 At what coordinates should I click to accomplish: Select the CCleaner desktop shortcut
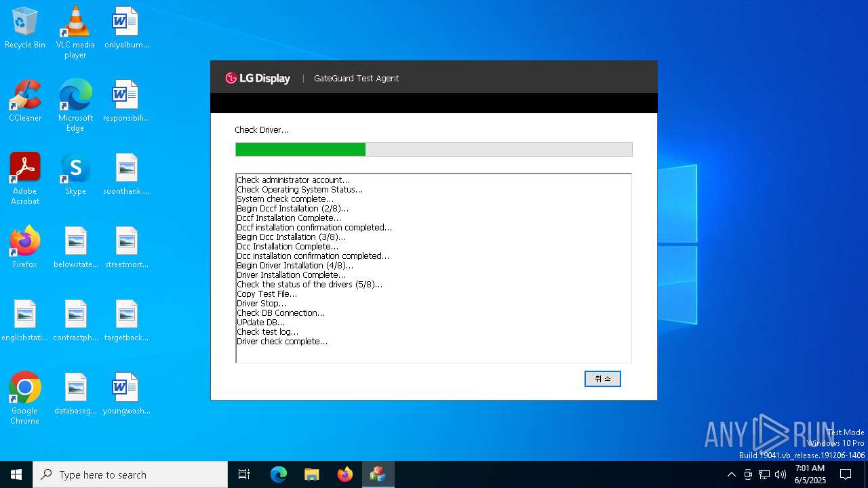pos(25,102)
